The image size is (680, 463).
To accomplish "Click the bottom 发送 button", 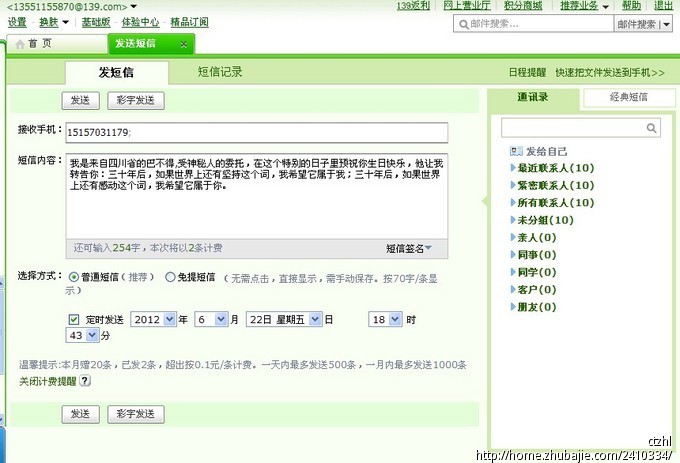I will pos(81,414).
